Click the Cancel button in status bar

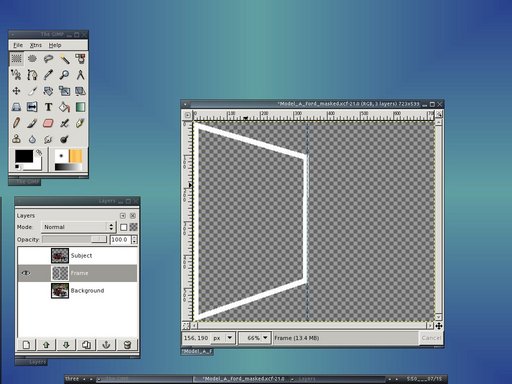point(431,338)
